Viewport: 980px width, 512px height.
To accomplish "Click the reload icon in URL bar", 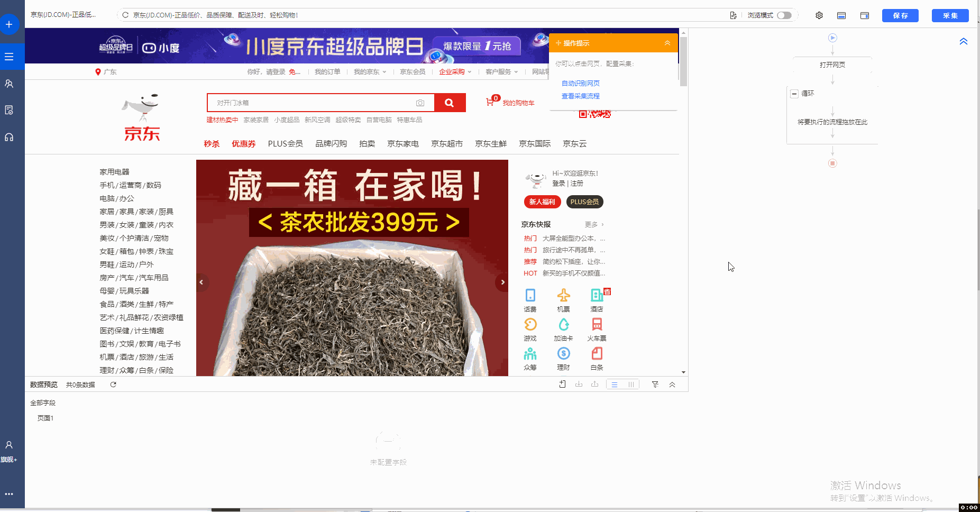I will tap(125, 15).
